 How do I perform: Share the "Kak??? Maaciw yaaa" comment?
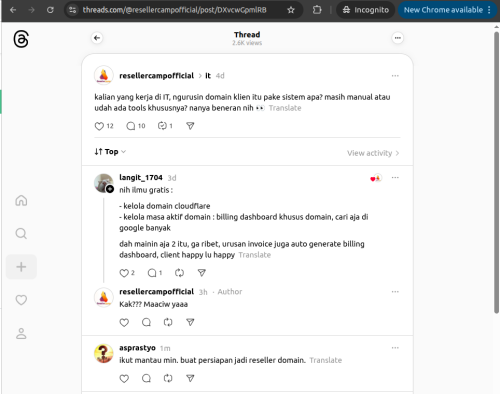190,322
